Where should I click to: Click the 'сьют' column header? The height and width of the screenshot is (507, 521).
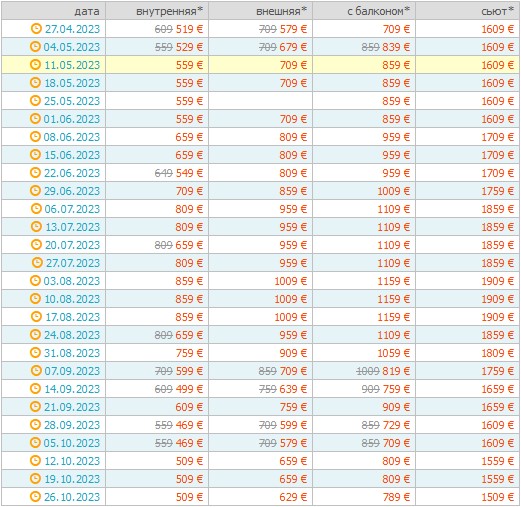point(497,11)
